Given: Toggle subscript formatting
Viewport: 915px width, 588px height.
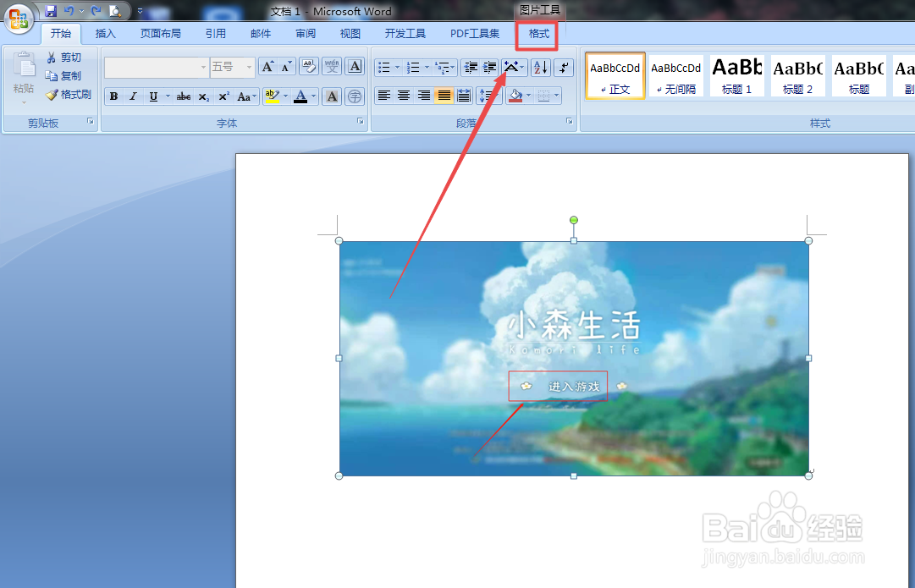Looking at the screenshot, I should (x=203, y=96).
